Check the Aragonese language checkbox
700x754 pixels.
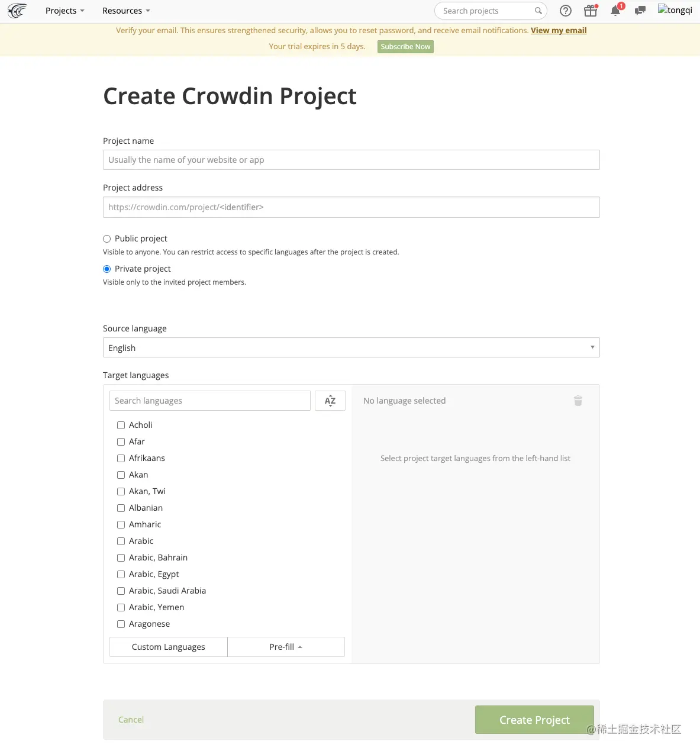(x=121, y=624)
